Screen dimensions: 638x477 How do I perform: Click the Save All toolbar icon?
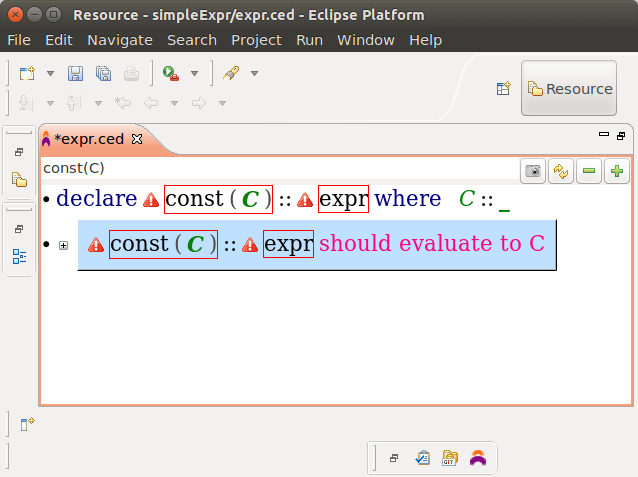[103, 73]
